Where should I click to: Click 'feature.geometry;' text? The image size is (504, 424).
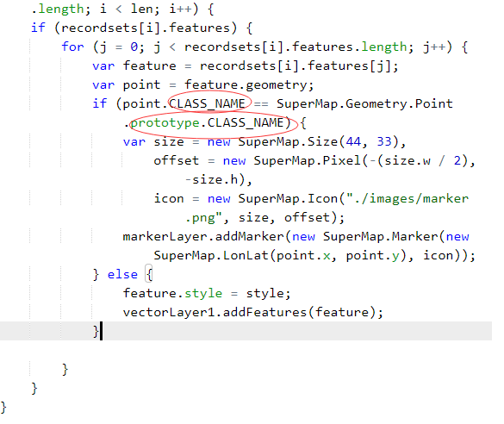click(x=249, y=85)
